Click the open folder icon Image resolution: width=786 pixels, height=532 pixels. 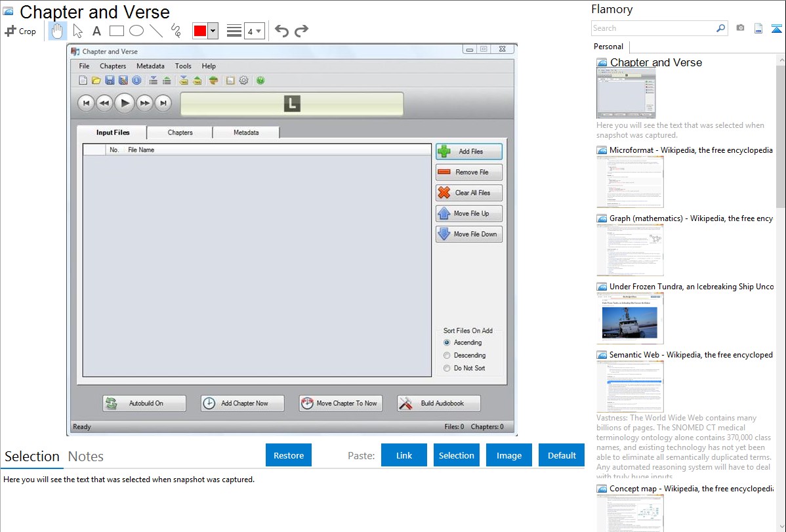click(x=96, y=80)
